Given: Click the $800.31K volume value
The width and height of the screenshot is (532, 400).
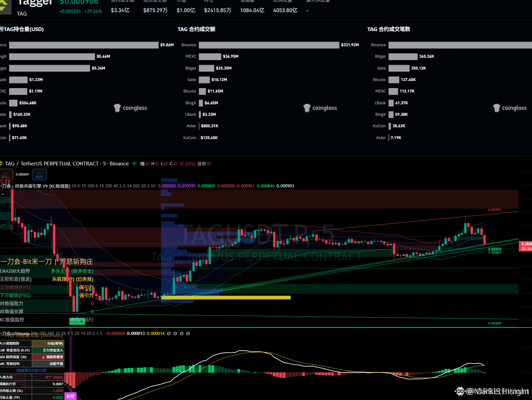Looking at the screenshot, I should tap(210, 126).
